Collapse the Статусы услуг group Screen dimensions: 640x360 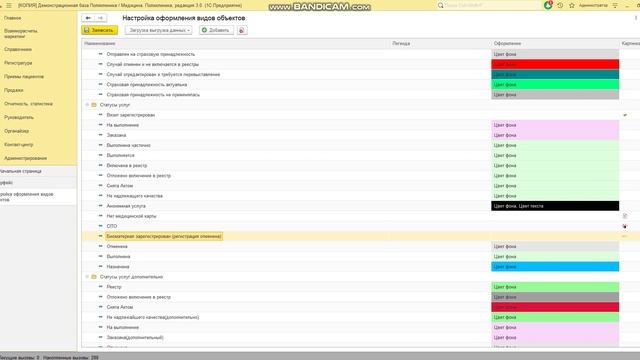click(x=87, y=105)
